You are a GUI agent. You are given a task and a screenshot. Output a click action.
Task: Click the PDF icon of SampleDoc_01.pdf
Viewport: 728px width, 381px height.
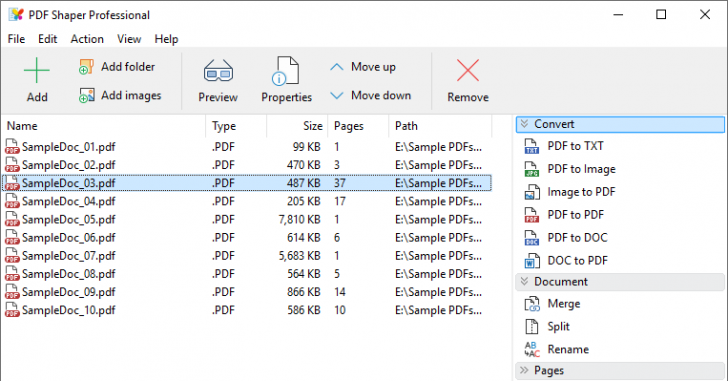click(x=12, y=147)
